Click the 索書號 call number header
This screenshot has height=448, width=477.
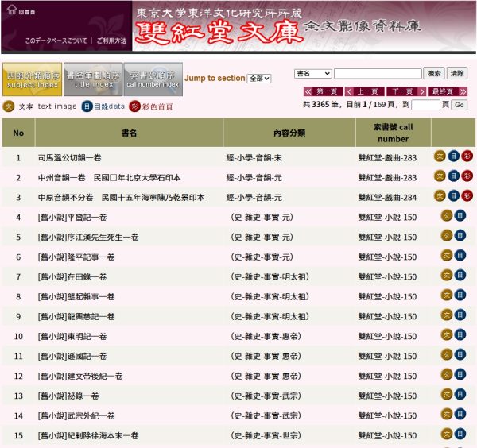[393, 133]
